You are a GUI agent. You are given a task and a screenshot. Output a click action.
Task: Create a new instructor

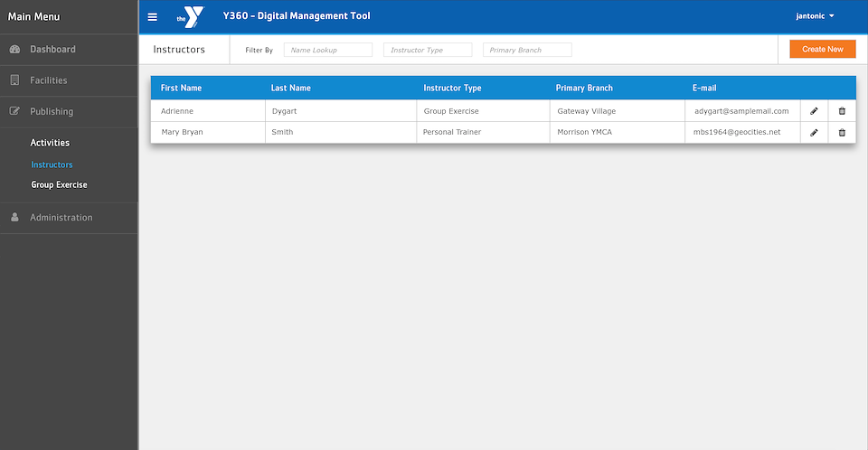point(823,50)
